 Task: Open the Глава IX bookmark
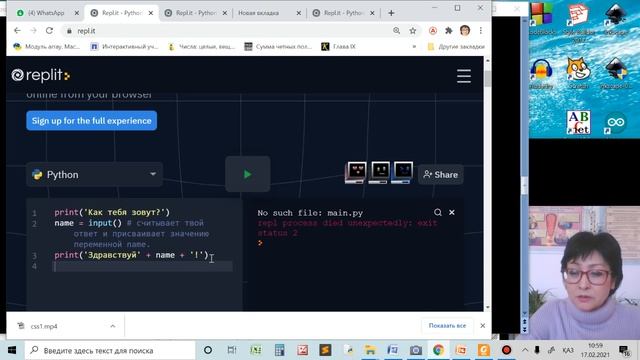click(339, 47)
